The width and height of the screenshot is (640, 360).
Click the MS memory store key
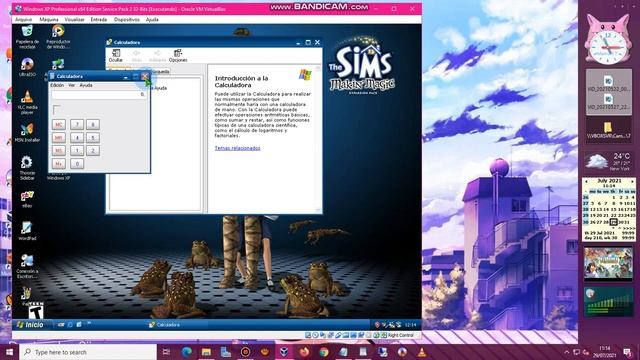pyautogui.click(x=59, y=151)
